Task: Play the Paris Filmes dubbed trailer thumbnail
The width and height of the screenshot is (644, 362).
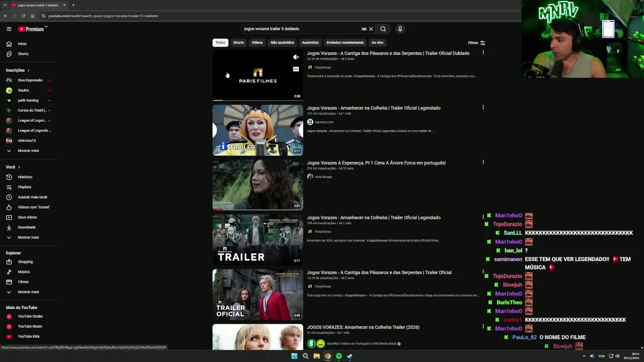Action: click(258, 75)
